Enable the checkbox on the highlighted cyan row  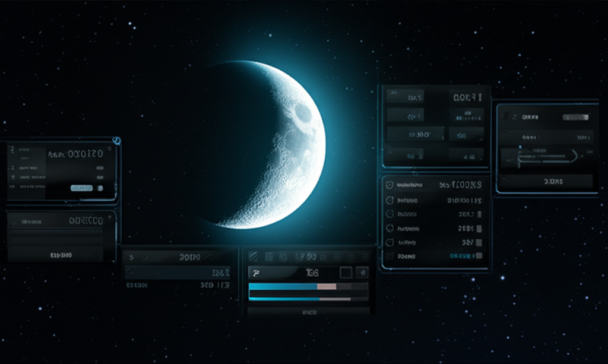[479, 256]
